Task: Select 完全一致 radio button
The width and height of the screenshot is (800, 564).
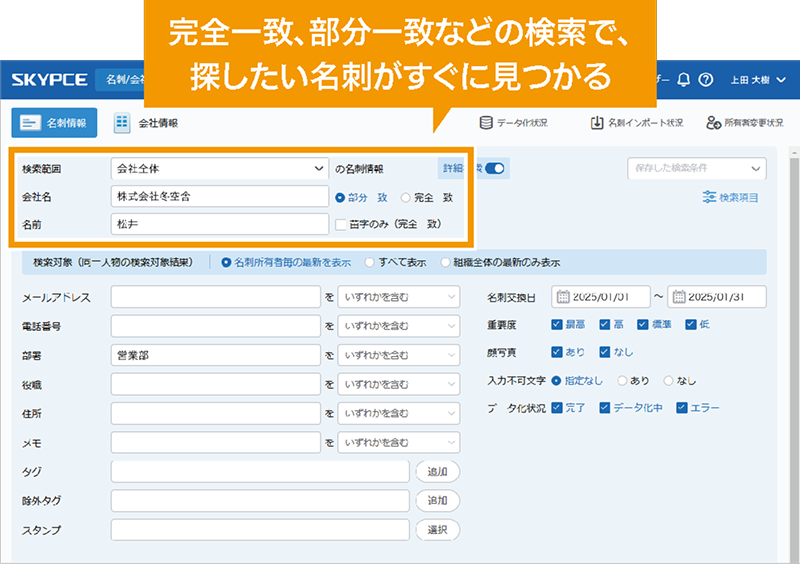Action: pos(406,198)
